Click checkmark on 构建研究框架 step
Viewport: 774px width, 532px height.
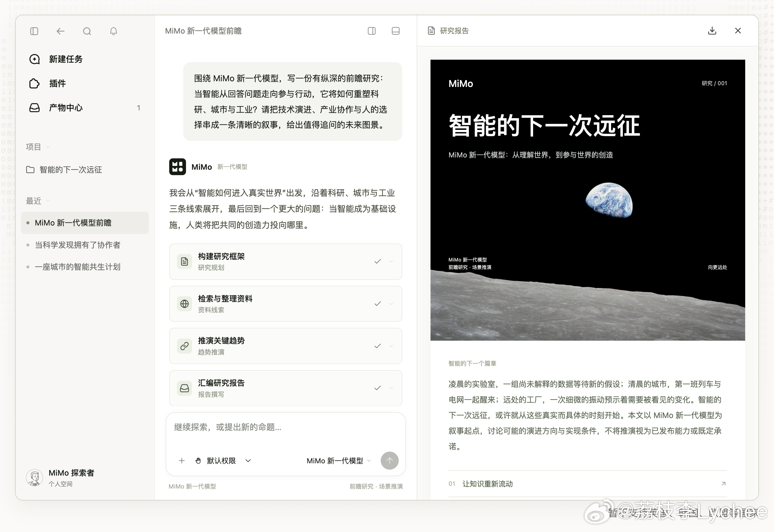click(x=377, y=262)
